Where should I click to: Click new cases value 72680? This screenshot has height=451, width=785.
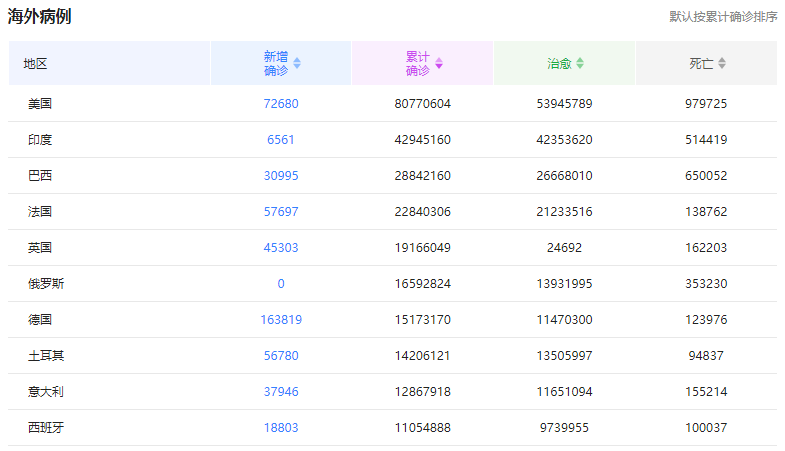281,104
